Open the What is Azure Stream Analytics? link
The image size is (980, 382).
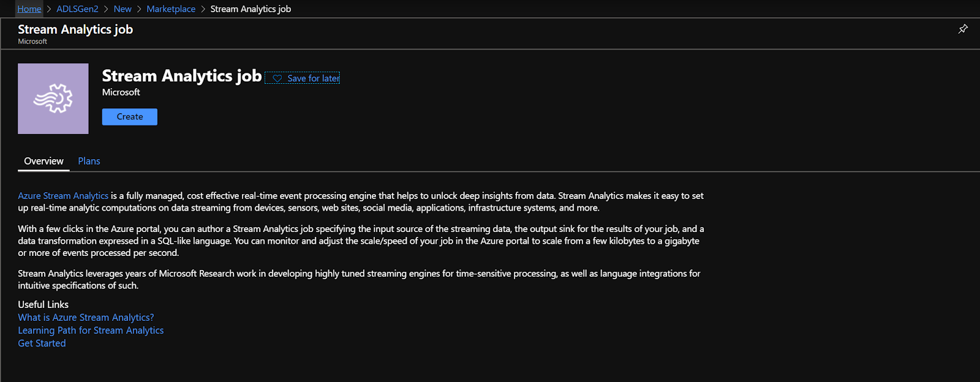point(86,318)
